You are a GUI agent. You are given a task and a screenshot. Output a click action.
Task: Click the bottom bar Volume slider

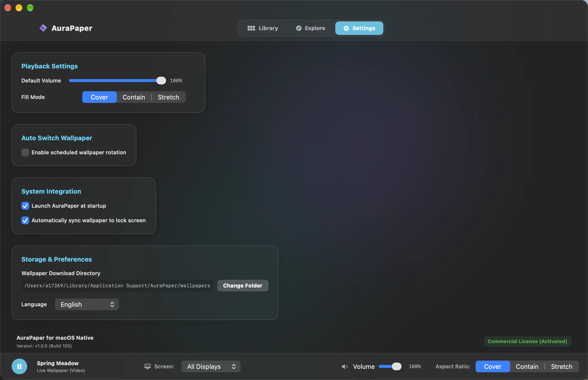[390, 366]
